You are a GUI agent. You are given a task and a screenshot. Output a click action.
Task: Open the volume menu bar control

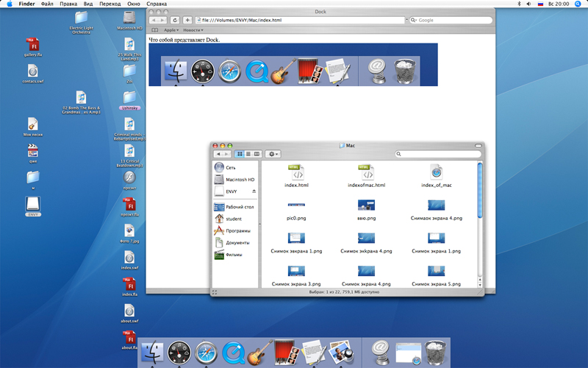click(528, 4)
